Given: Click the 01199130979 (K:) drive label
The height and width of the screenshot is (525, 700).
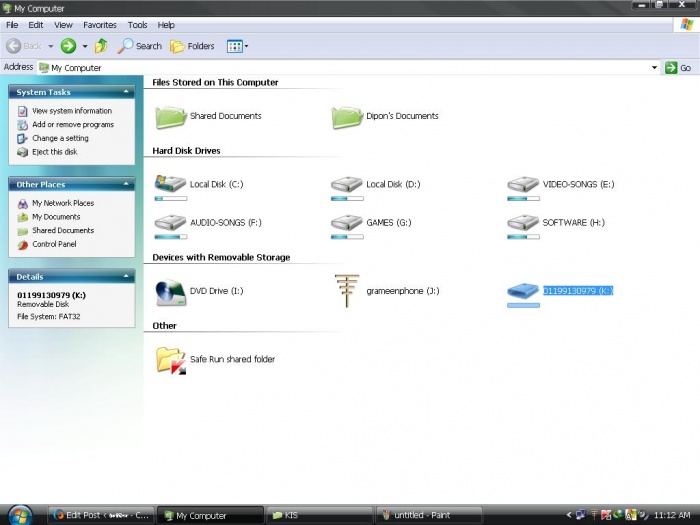Looking at the screenshot, I should [578, 291].
